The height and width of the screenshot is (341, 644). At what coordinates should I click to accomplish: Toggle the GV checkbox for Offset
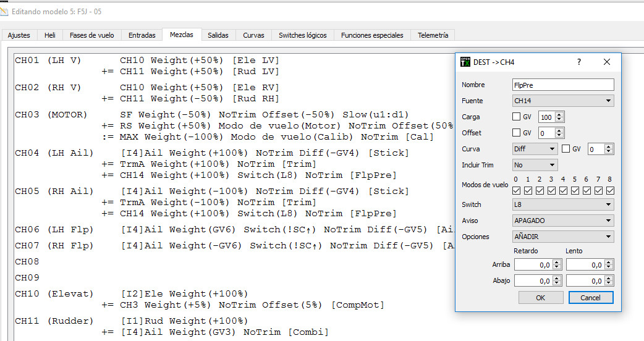point(517,133)
